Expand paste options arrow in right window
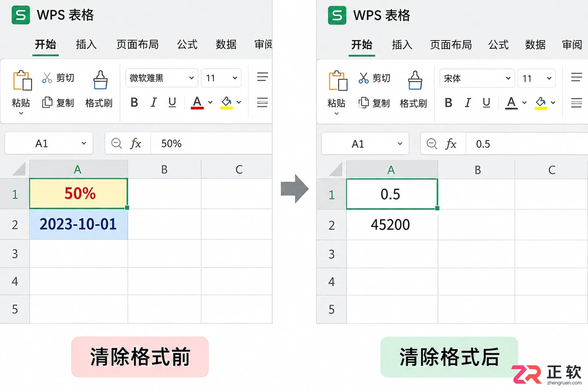Viewport: 588px width, 392px height. [x=337, y=114]
